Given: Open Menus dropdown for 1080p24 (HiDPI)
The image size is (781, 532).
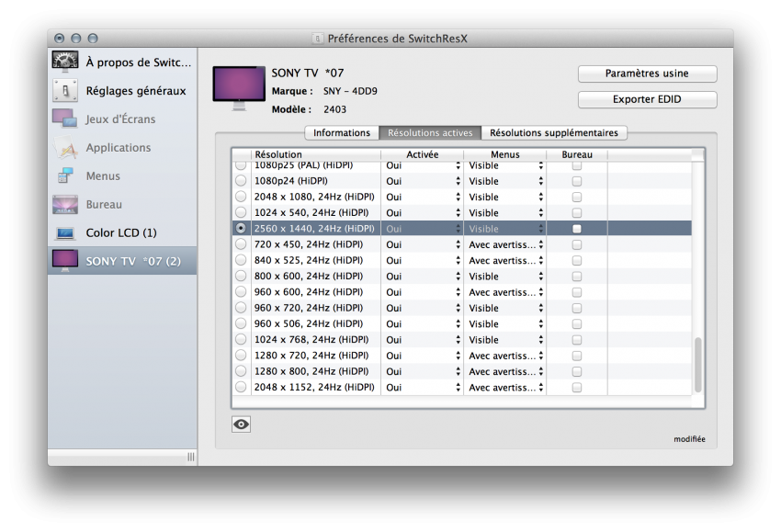Looking at the screenshot, I should [x=505, y=181].
